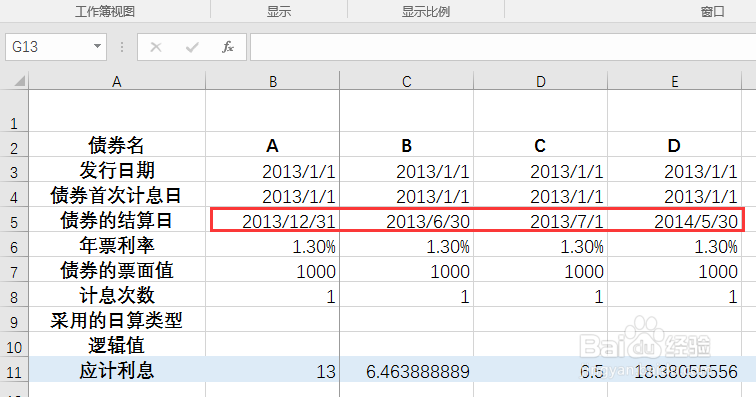Click the select-all corner triangle

[19, 81]
